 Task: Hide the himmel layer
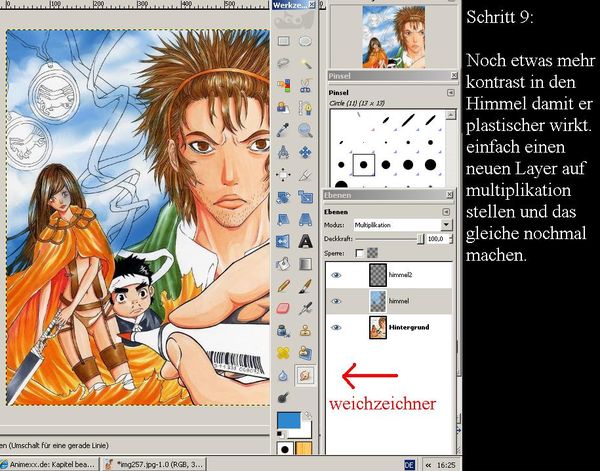[336, 301]
